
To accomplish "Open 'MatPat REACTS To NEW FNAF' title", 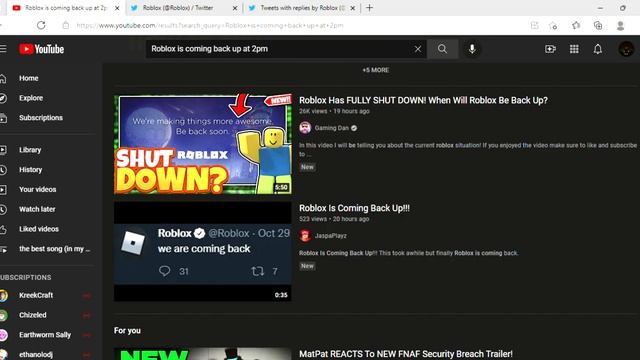I will [x=406, y=354].
